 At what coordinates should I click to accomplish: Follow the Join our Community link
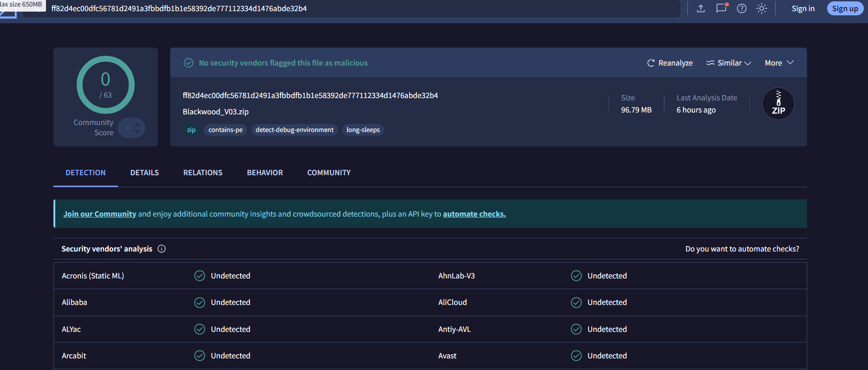(x=99, y=214)
